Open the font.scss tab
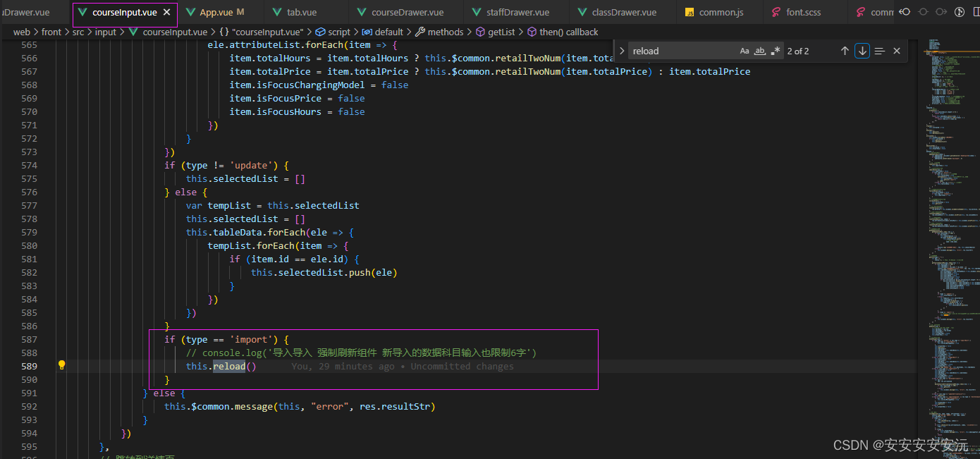The height and width of the screenshot is (459, 980). (804, 12)
